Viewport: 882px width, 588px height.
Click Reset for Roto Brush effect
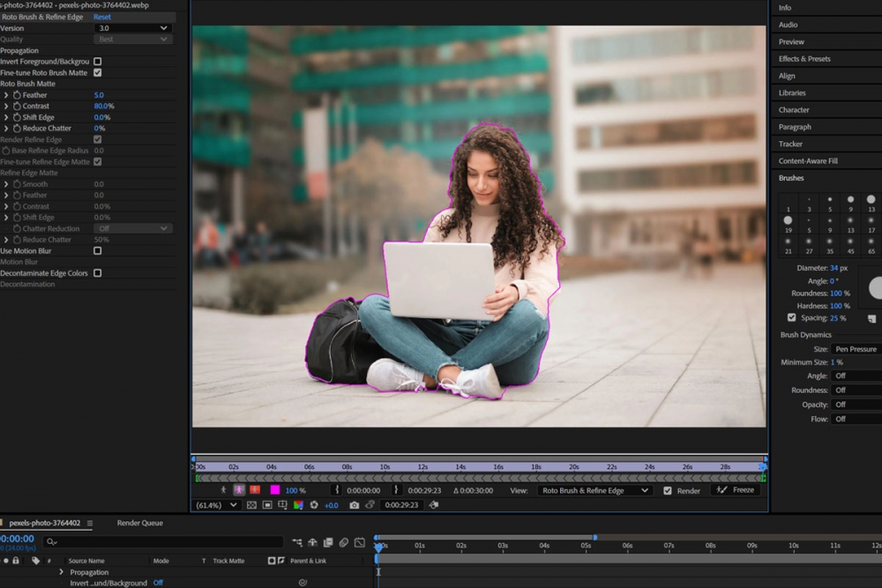tap(102, 17)
